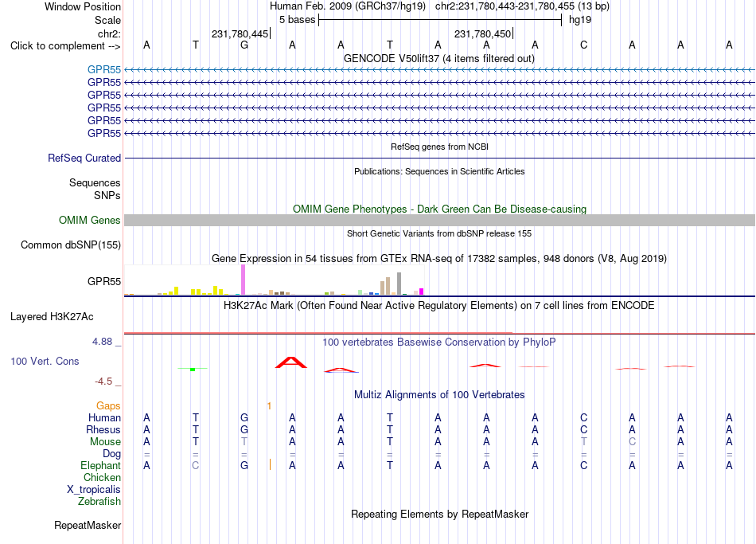Click the Window Position label

[83, 6]
